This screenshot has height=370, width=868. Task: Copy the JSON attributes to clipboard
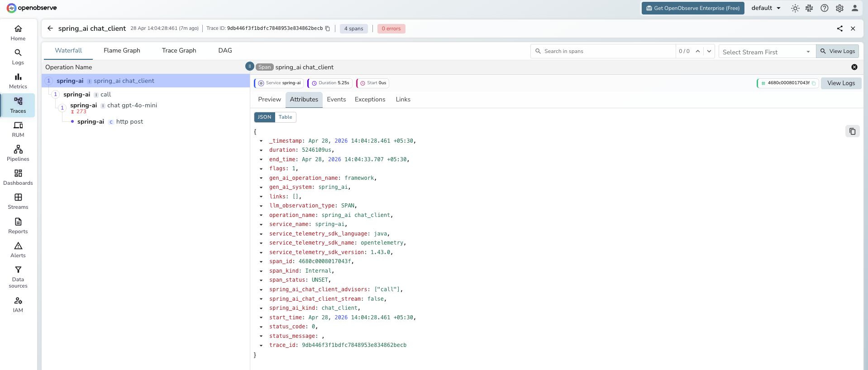[x=853, y=131]
